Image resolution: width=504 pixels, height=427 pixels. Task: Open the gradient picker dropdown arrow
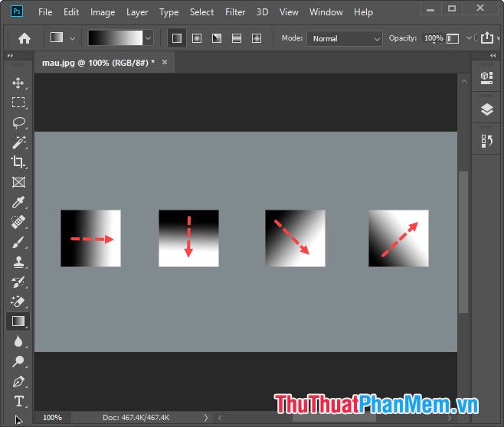click(148, 38)
